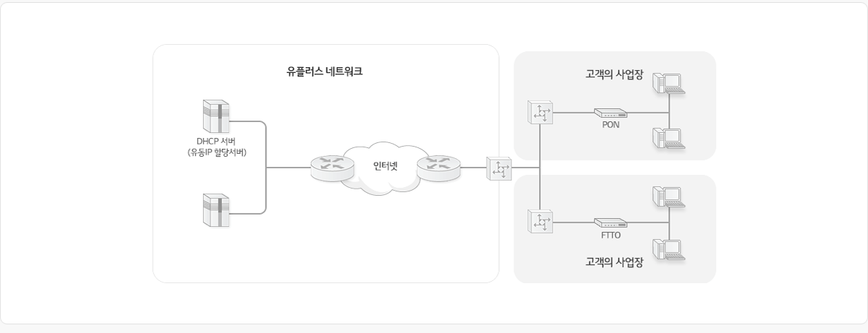Click the switch icon in the upper customer site

(x=540, y=113)
